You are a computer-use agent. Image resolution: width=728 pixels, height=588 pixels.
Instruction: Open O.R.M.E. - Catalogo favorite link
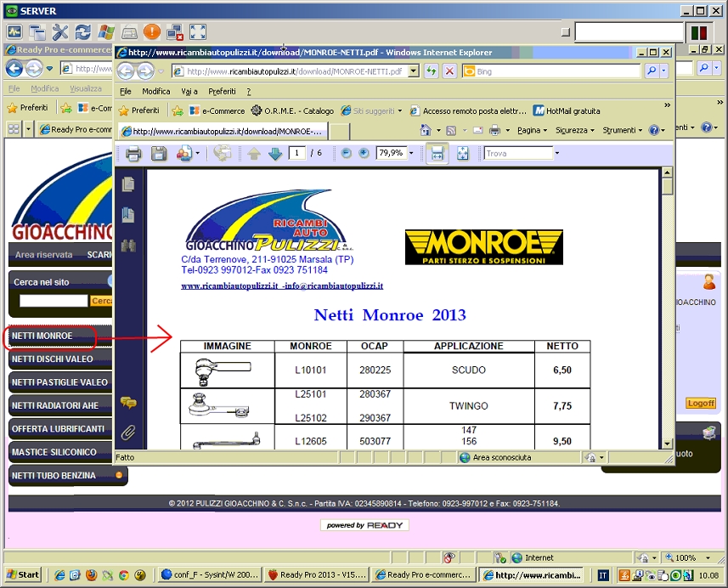(292, 111)
